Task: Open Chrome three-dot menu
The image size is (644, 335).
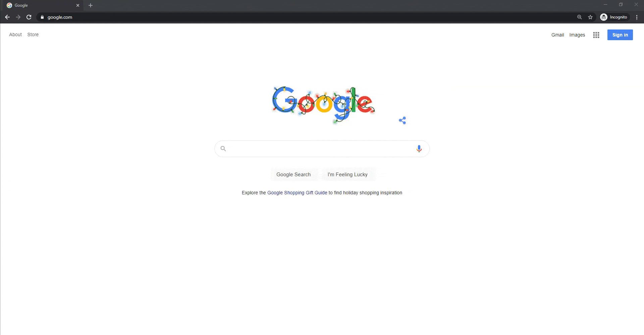Action: pos(637,17)
